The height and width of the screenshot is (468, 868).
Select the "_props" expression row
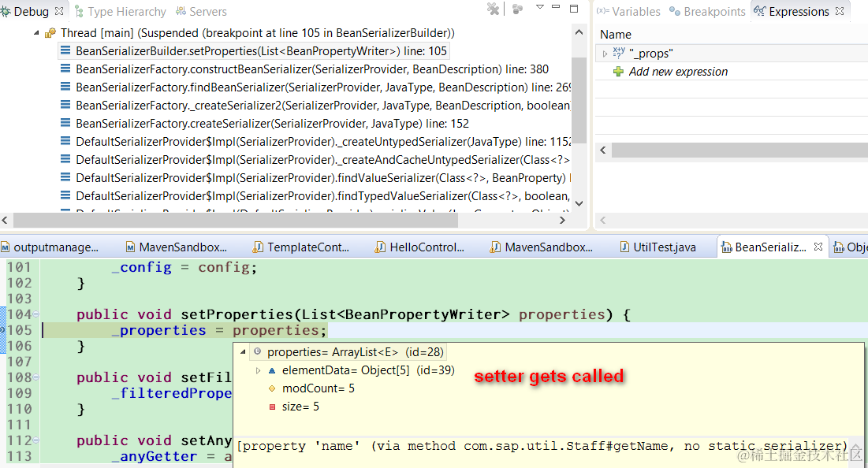[732, 54]
